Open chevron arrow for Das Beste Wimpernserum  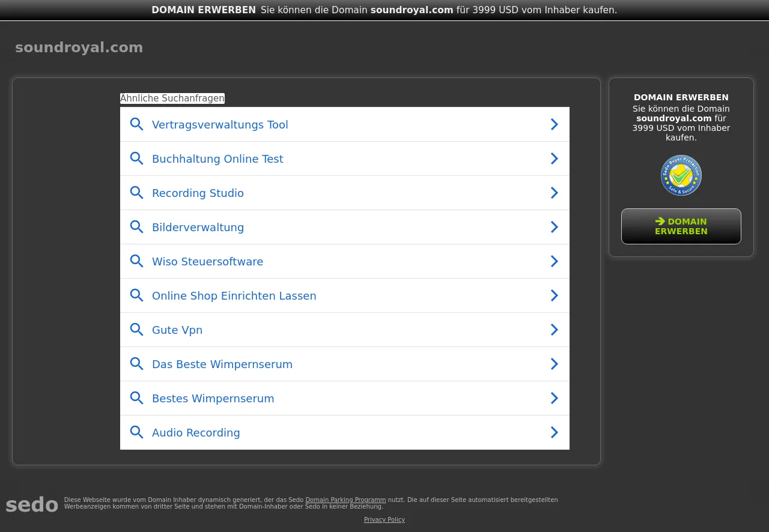pyautogui.click(x=554, y=364)
